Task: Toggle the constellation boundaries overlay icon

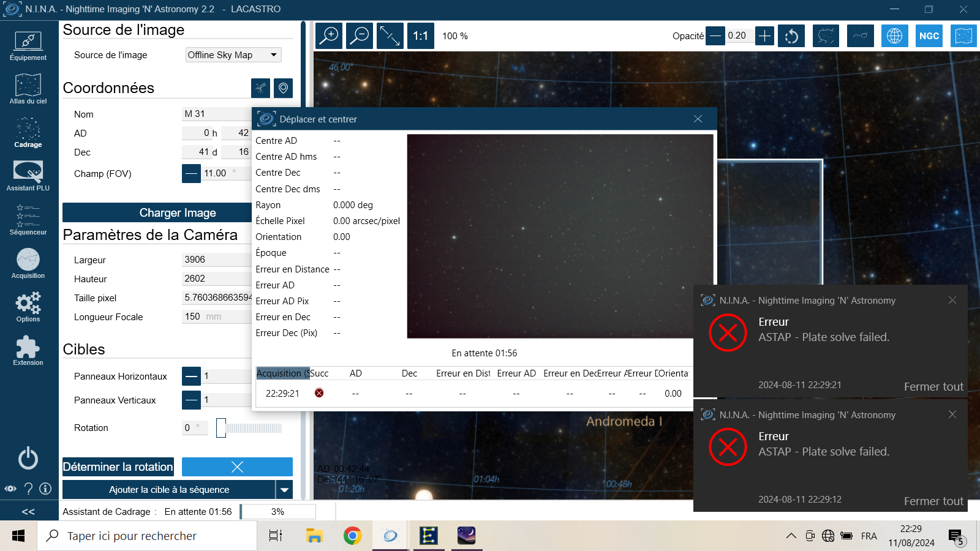Action: point(826,36)
